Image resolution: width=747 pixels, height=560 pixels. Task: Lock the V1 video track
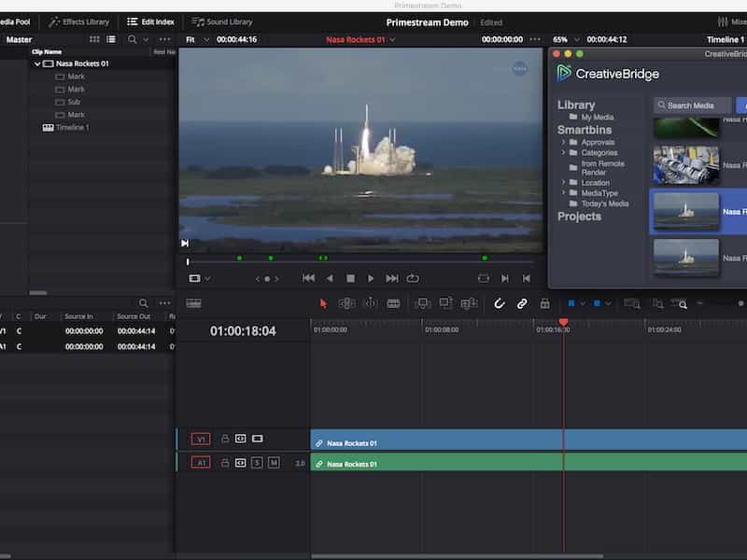[x=225, y=438]
